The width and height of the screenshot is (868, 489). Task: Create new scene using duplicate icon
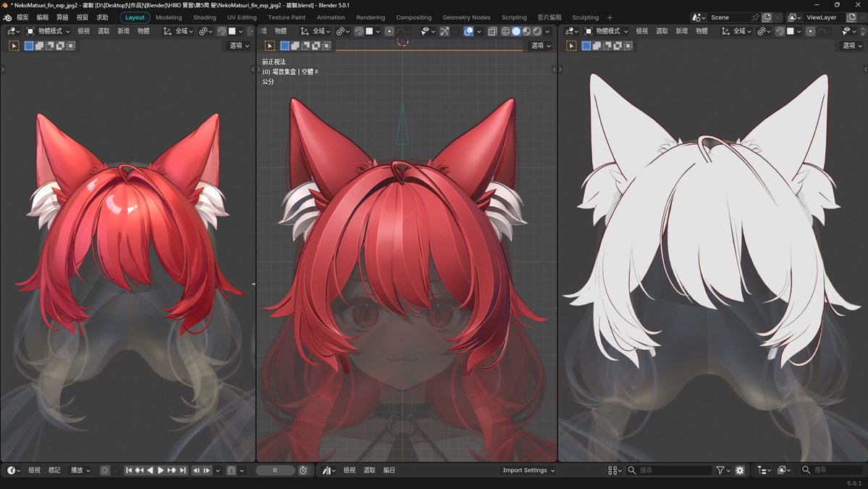coord(767,17)
